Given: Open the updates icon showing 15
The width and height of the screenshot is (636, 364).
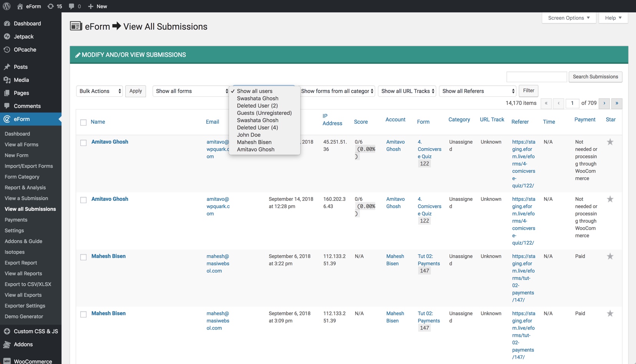Looking at the screenshot, I should tap(50, 6).
